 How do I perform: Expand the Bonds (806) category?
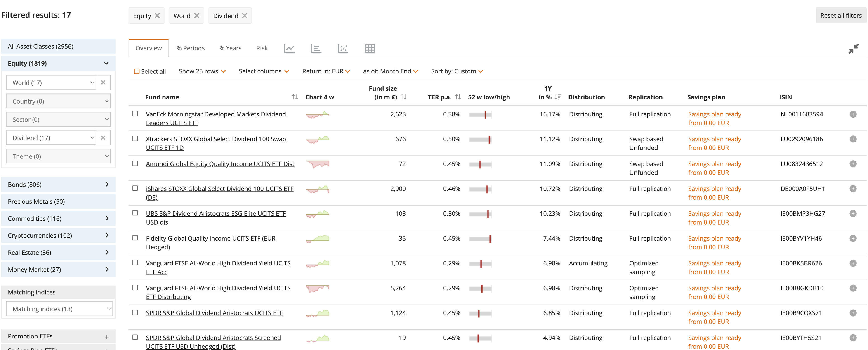[x=58, y=184]
